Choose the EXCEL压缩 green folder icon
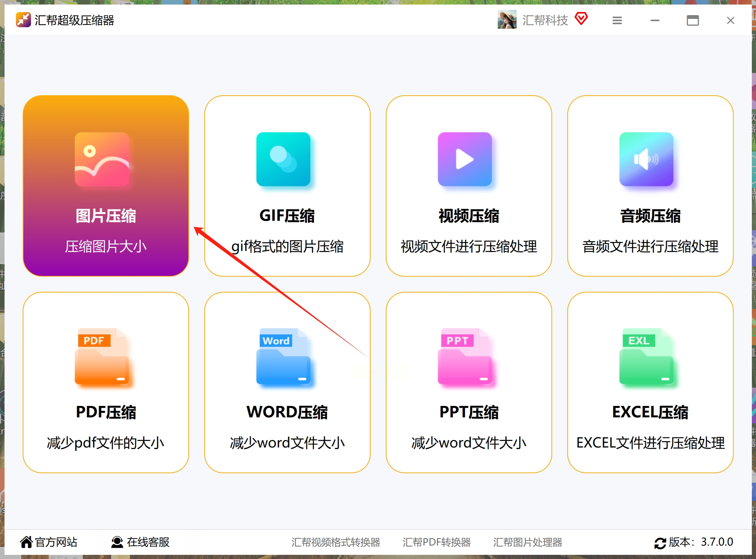Viewport: 756px width, 559px height. tap(646, 356)
